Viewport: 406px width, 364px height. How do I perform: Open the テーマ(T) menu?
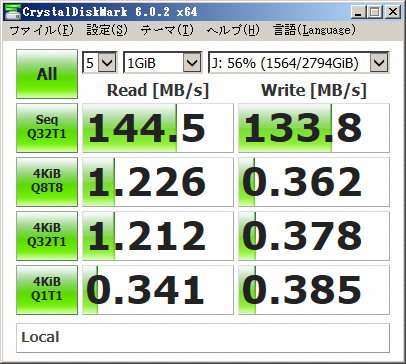(x=167, y=30)
